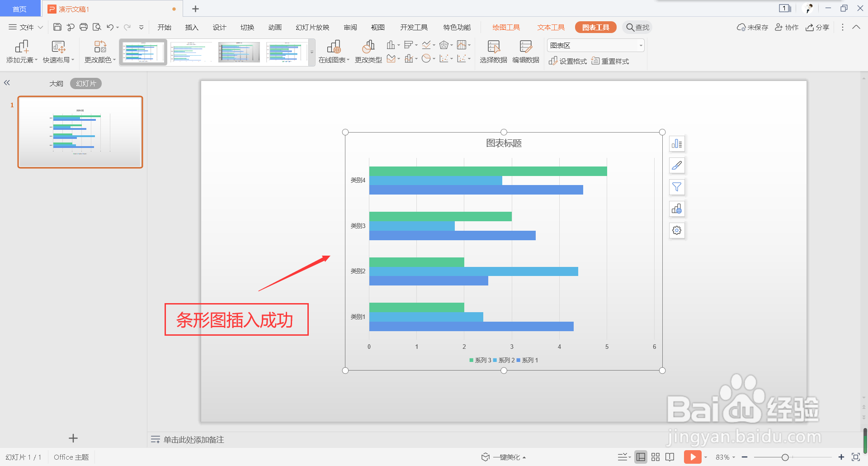The height and width of the screenshot is (466, 868).
Task: Click the Office 主题 button in status bar
Action: click(x=71, y=456)
